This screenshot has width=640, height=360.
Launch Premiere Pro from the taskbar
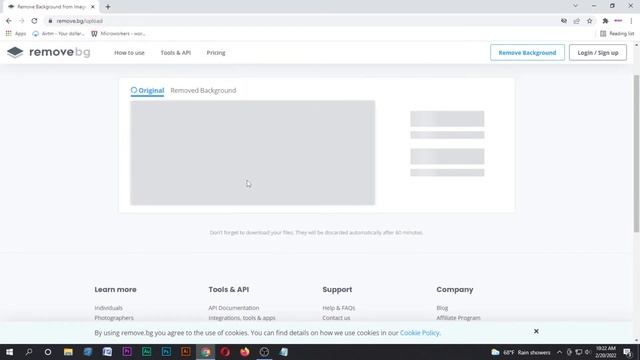click(x=127, y=352)
